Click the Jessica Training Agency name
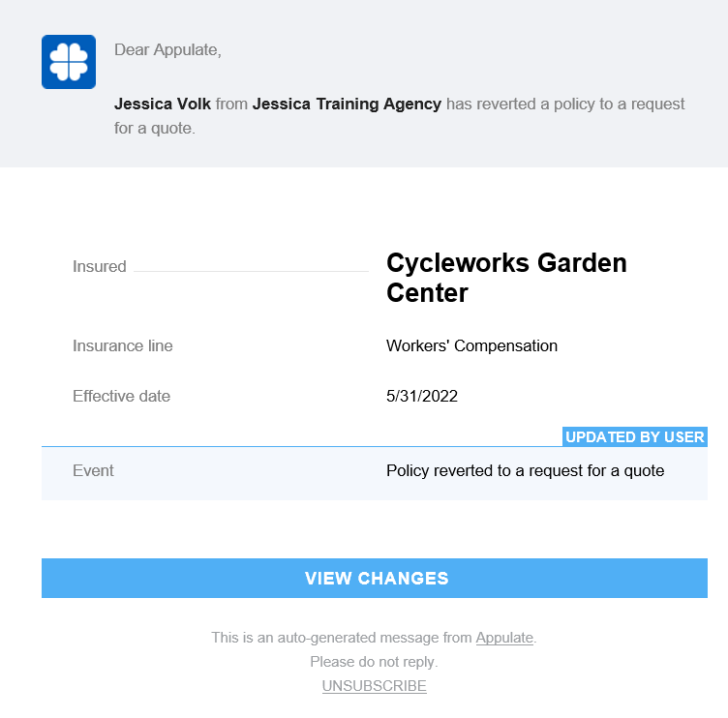This screenshot has height=718, width=728. point(347,104)
